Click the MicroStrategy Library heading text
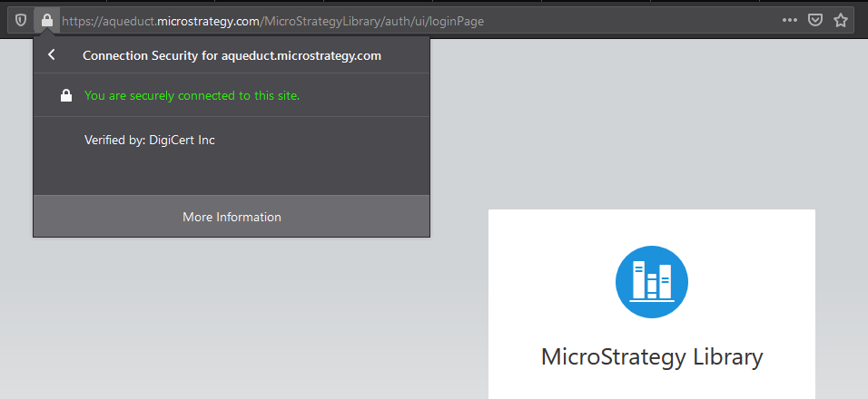 click(x=651, y=356)
